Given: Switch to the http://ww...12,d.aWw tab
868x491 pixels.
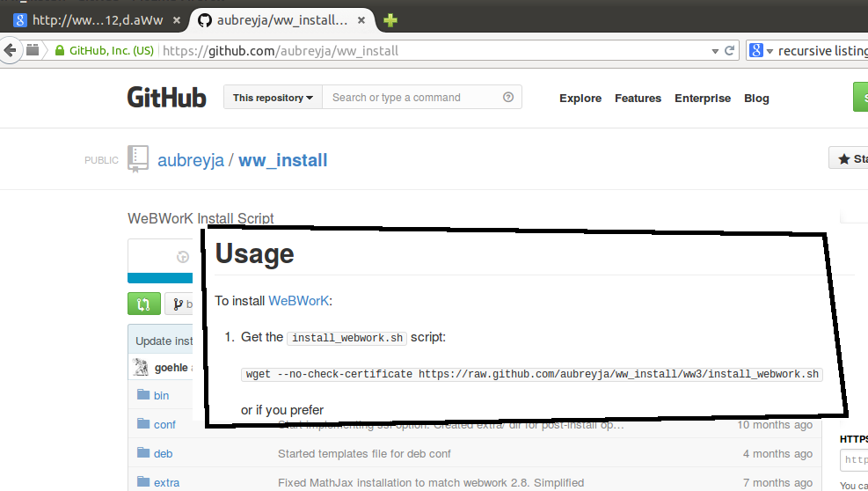Looking at the screenshot, I should pyautogui.click(x=98, y=20).
